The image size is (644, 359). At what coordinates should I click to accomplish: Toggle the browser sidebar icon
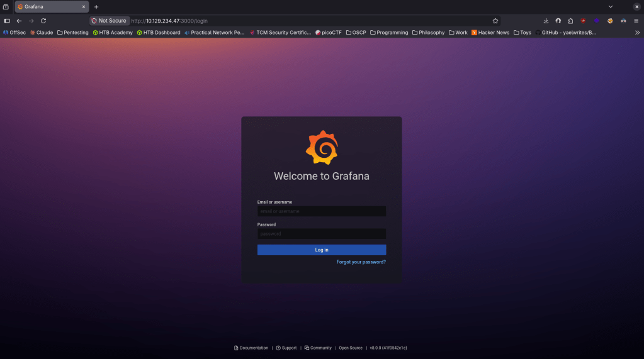[x=7, y=21]
